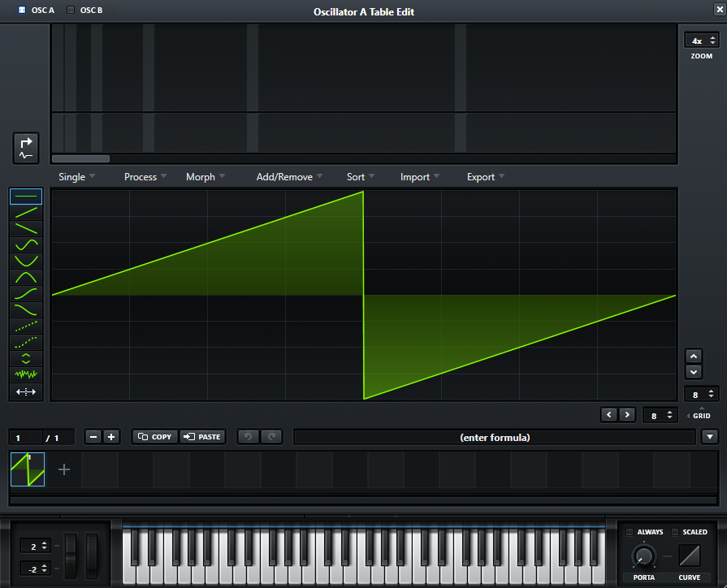Toggle the ALWAYS portamento checkbox

pyautogui.click(x=629, y=532)
